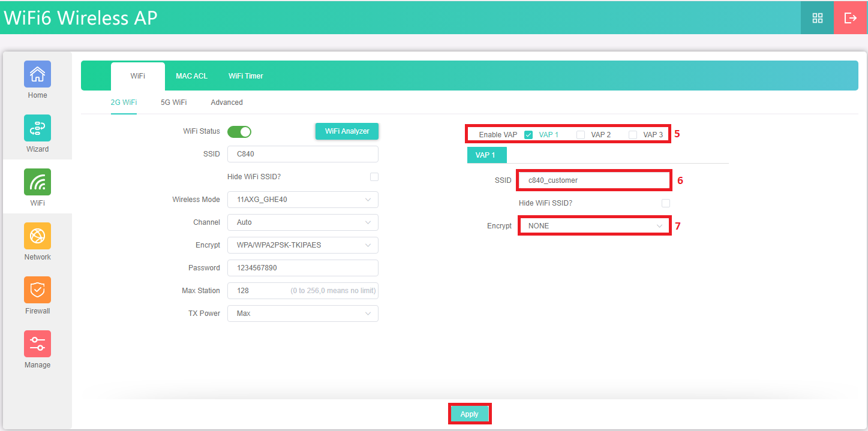Check Hide WiFi SSID under VAP 1
Screen dimensions: 868x431
(665, 203)
